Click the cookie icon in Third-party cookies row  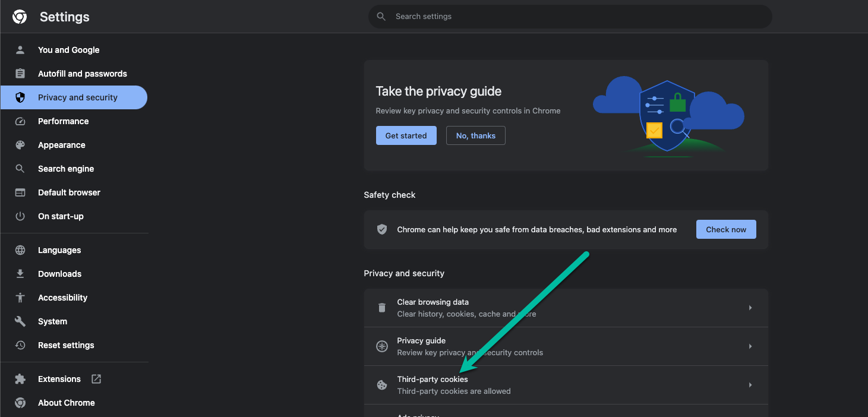click(x=382, y=385)
